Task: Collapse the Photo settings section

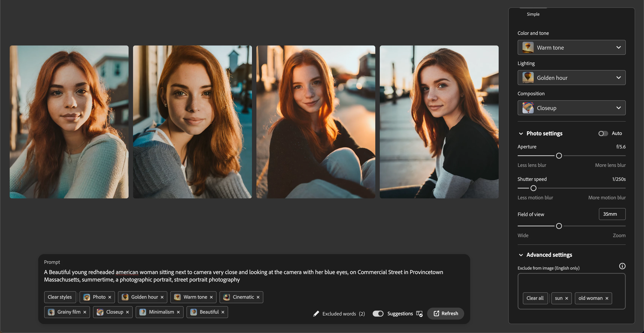Action: [x=521, y=134]
